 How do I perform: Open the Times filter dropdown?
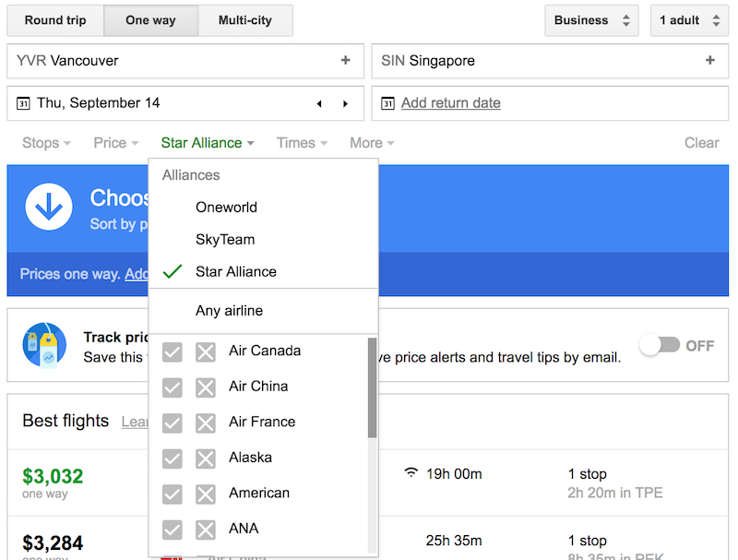tap(302, 143)
